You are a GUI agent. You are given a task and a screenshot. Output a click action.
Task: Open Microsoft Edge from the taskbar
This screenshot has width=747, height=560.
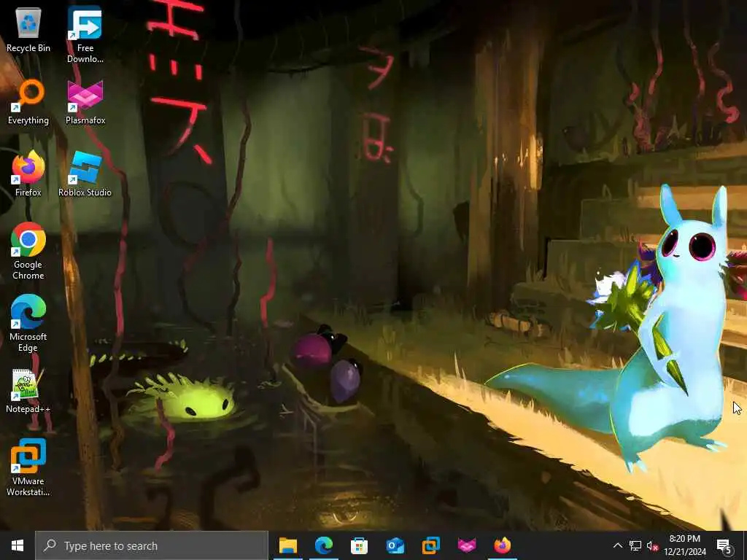[x=323, y=545]
